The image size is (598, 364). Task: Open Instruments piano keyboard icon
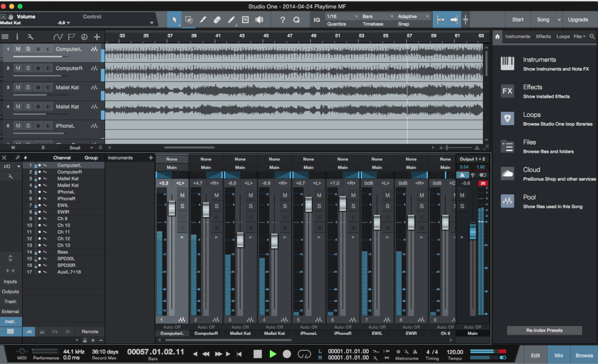pyautogui.click(x=507, y=64)
